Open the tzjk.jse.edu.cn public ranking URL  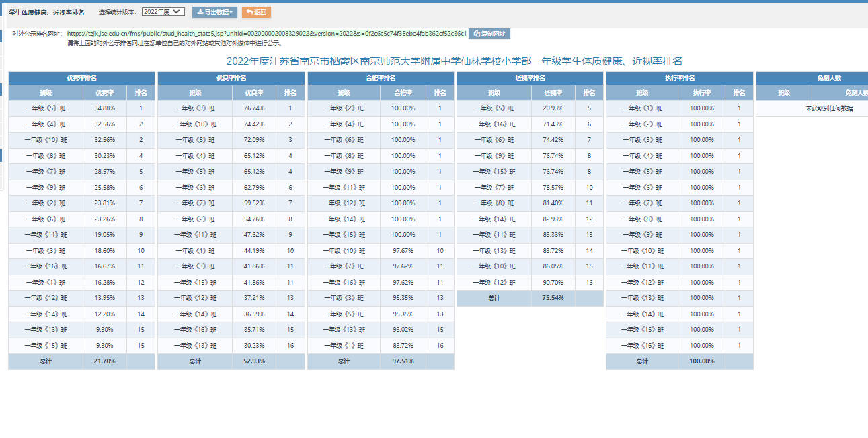tap(267, 34)
